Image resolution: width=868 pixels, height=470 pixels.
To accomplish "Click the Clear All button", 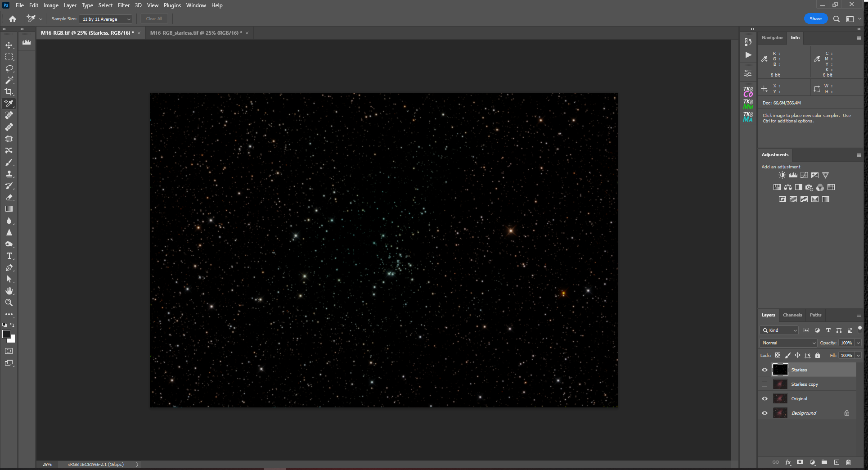I will pos(154,19).
